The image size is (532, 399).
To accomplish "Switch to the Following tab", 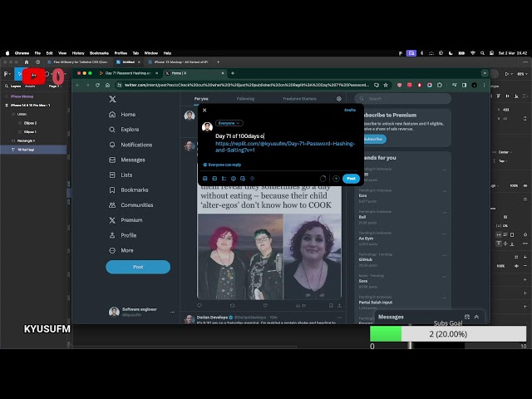I will pos(245,99).
